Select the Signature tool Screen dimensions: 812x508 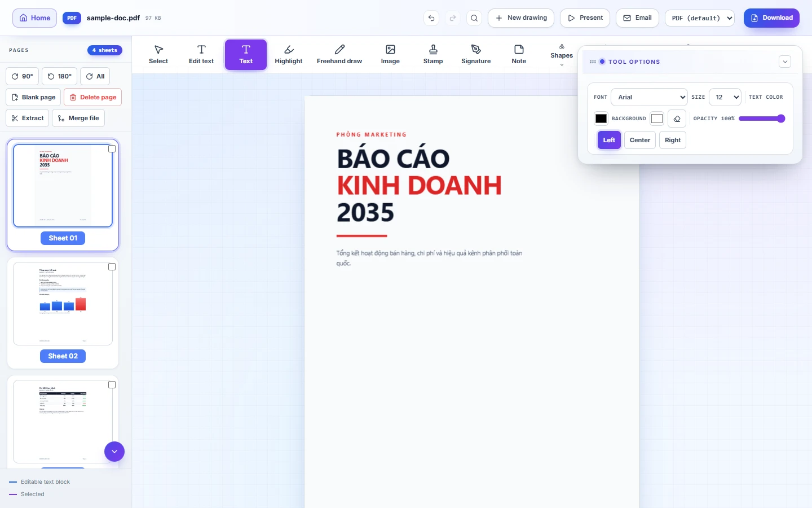click(x=476, y=55)
